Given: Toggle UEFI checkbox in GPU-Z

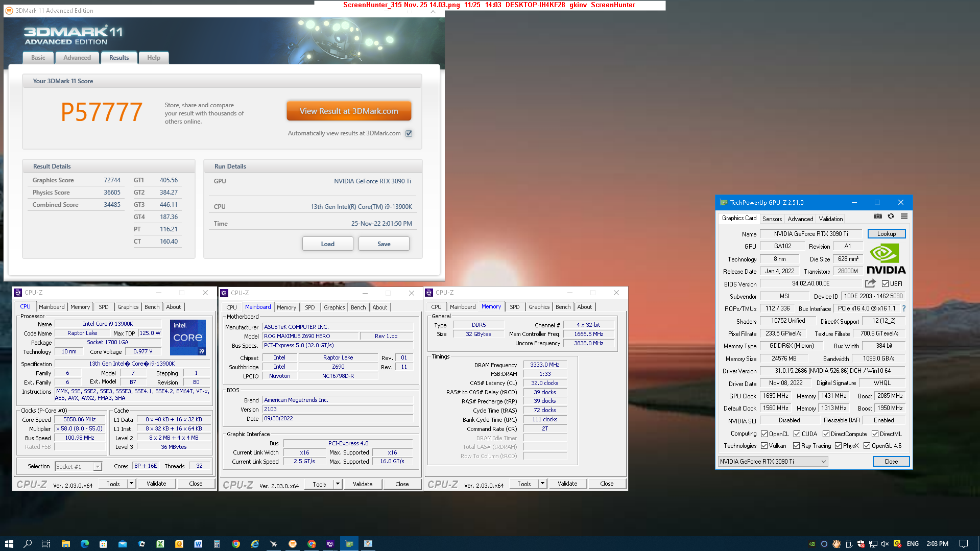Looking at the screenshot, I should click(885, 284).
